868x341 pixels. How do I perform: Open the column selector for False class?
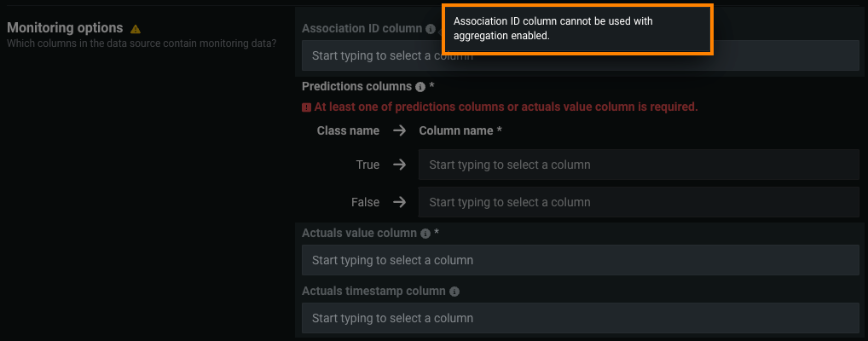pyautogui.click(x=638, y=202)
